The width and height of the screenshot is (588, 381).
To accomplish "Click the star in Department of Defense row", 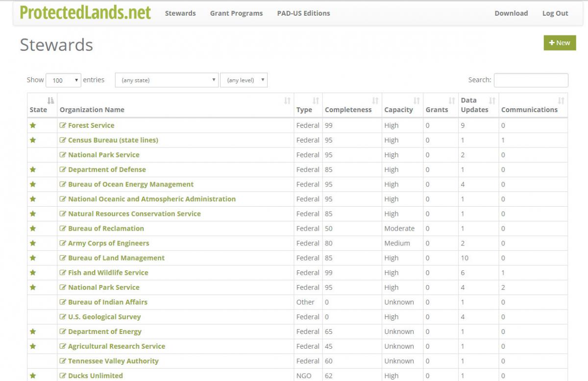I will pos(33,169).
